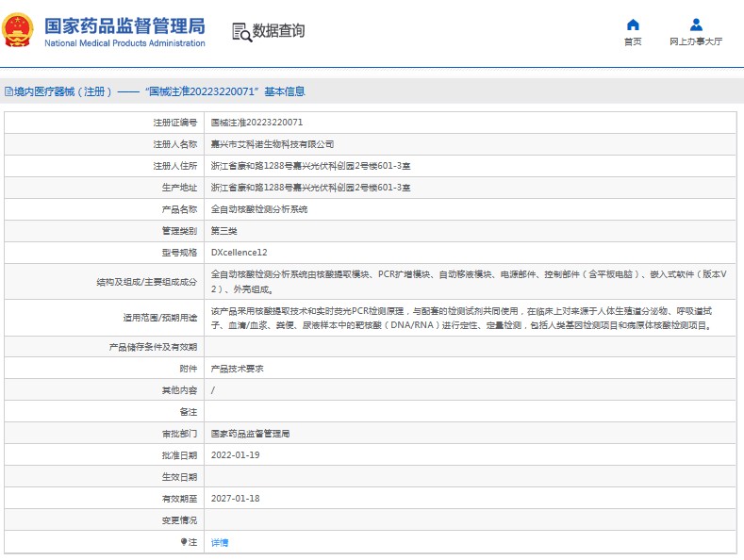
Task: Click the document icon before 境内医疗器械
Action: [x=8, y=91]
